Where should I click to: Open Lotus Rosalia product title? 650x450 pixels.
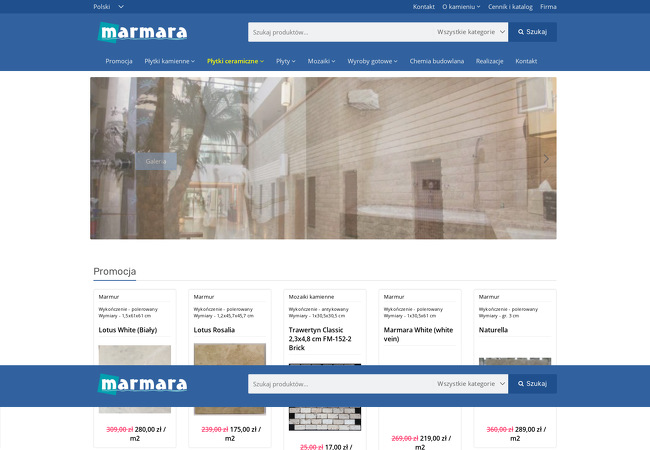coord(214,330)
